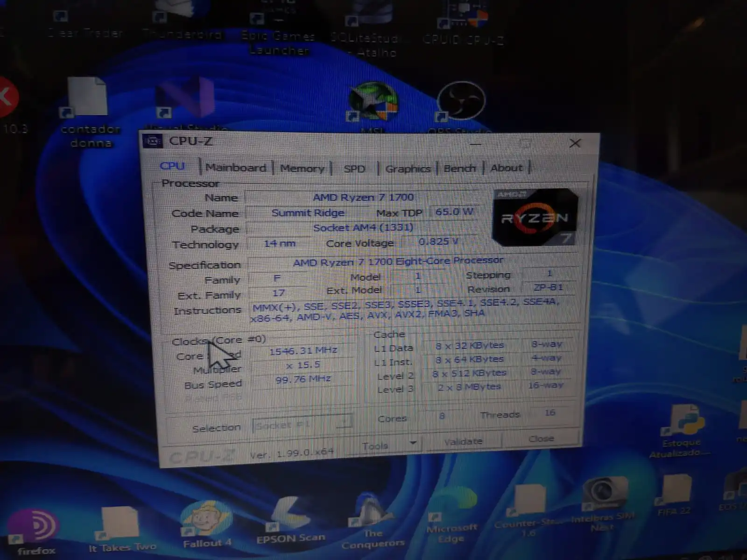Screen dimensions: 747x560
Task: Open the contador donna desktop file
Action: (x=90, y=113)
